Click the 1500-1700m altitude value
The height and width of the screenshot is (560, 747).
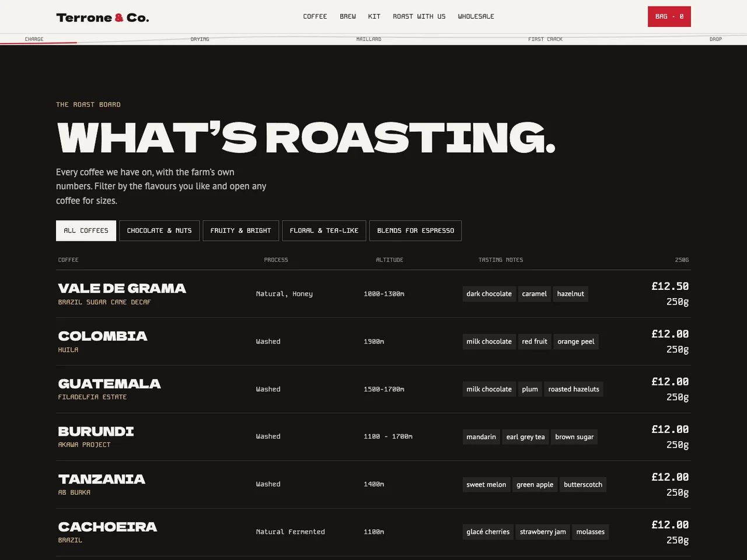[x=384, y=389]
